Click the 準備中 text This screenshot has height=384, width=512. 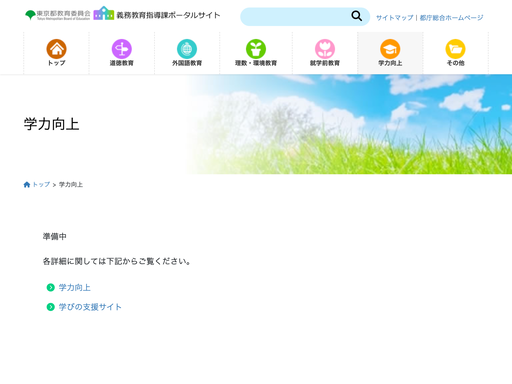[55, 236]
